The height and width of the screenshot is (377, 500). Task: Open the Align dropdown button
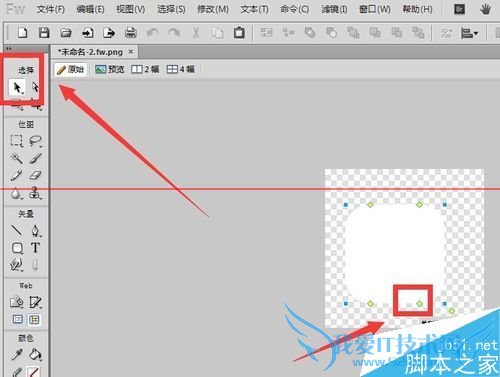click(469, 33)
